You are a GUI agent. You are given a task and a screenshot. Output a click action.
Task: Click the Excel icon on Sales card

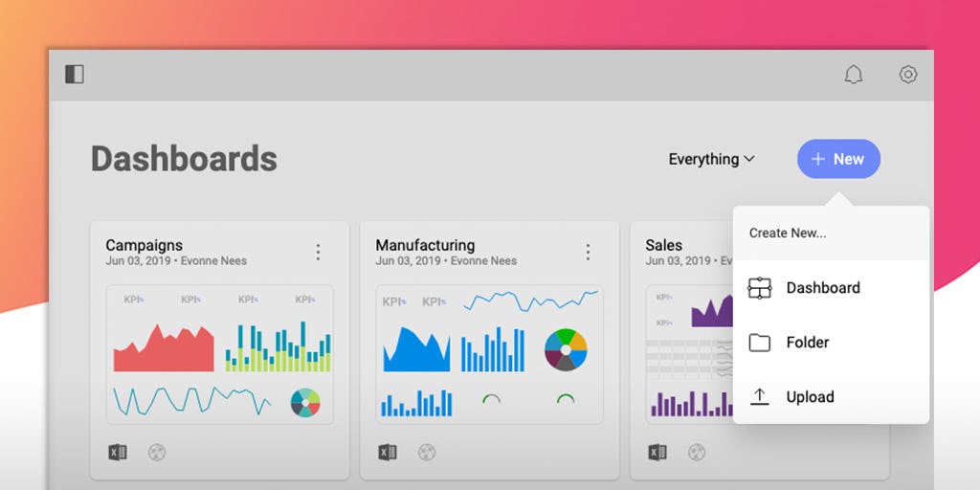(657, 453)
